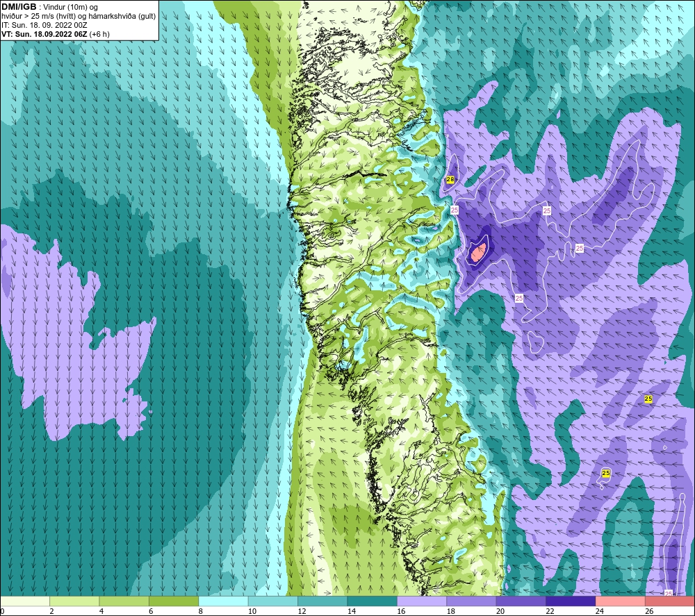Screen dimensions: 695x616
Task: Click legend scale tick label '10'
Action: tap(252, 611)
